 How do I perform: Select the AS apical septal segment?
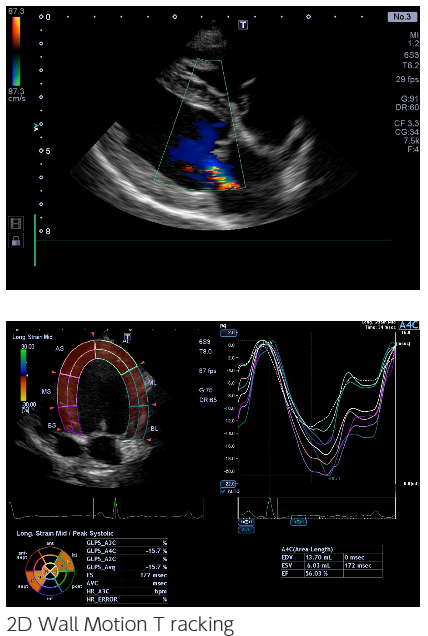tap(78, 358)
